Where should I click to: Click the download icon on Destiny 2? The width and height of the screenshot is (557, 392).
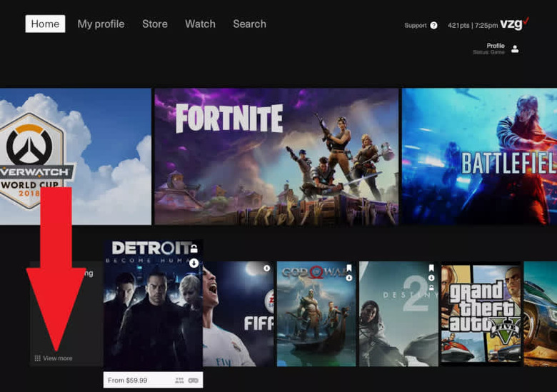[x=431, y=278]
